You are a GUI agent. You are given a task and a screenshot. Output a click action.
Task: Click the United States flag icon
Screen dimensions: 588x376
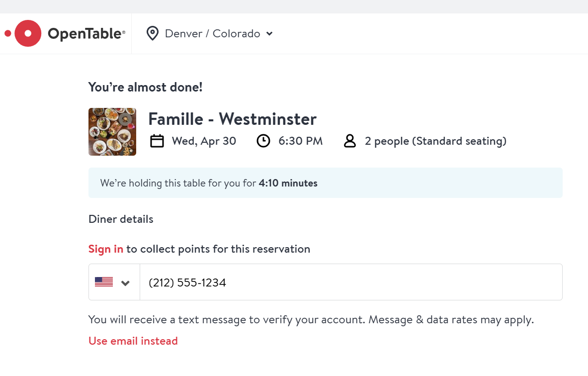(104, 282)
